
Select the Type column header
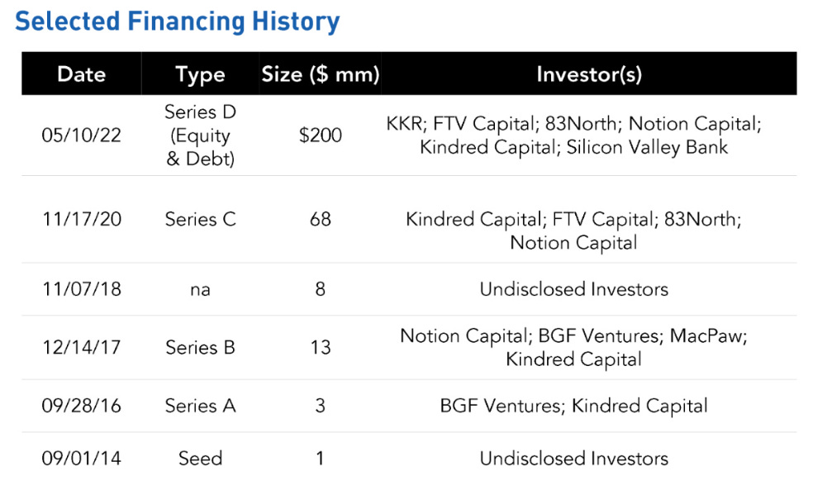pyautogui.click(x=200, y=74)
